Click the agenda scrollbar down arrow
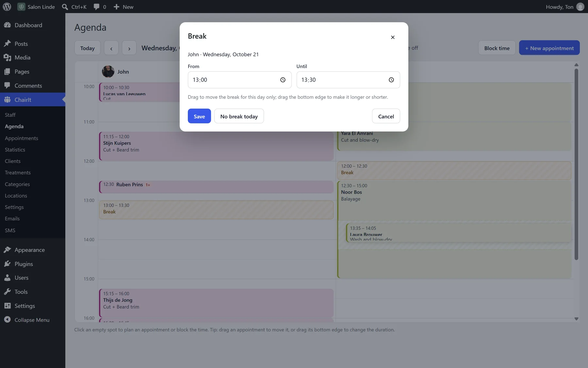The image size is (588, 368). [577, 319]
